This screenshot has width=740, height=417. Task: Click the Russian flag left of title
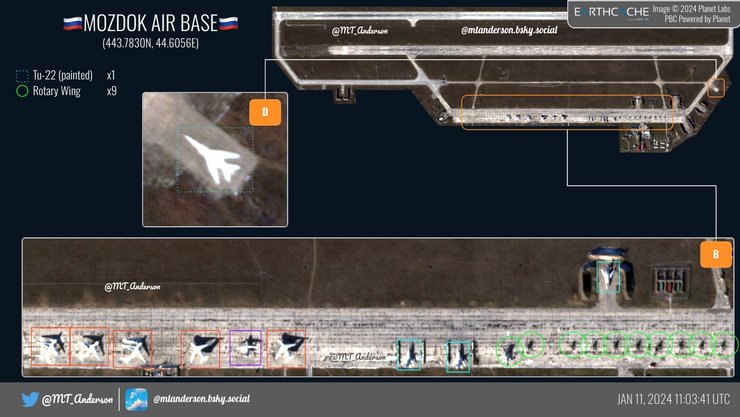click(x=72, y=24)
